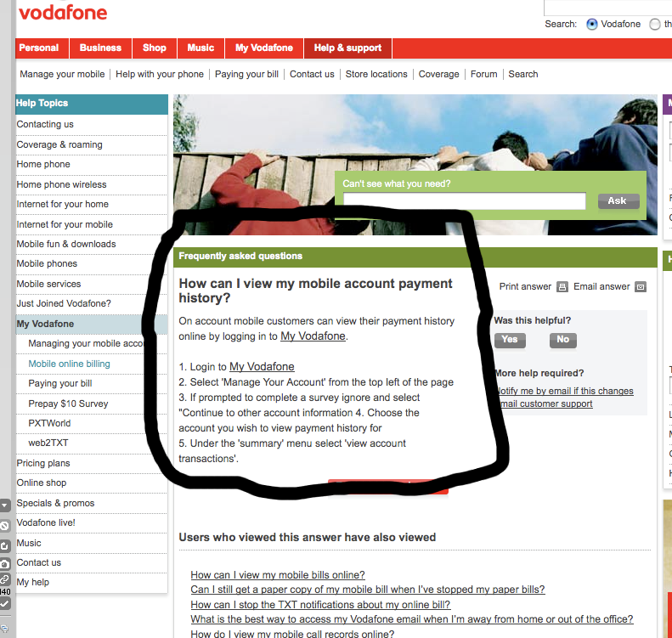672x638 pixels.
Task: Click the camera icon in left edge toolbar
Action: [4, 563]
